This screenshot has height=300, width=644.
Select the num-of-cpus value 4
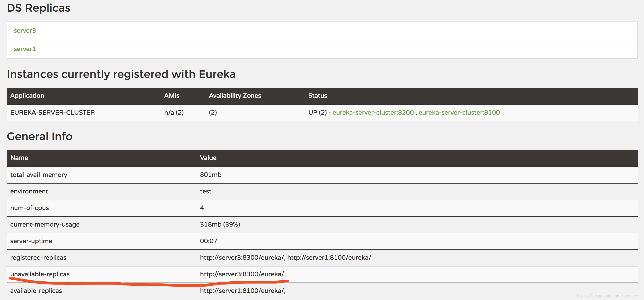(x=202, y=208)
